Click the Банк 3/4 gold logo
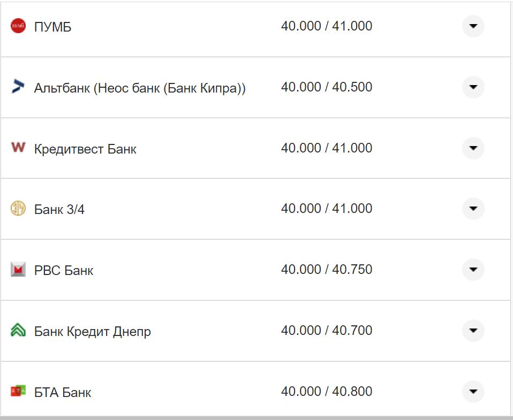The height and width of the screenshot is (420, 513). [x=18, y=208]
